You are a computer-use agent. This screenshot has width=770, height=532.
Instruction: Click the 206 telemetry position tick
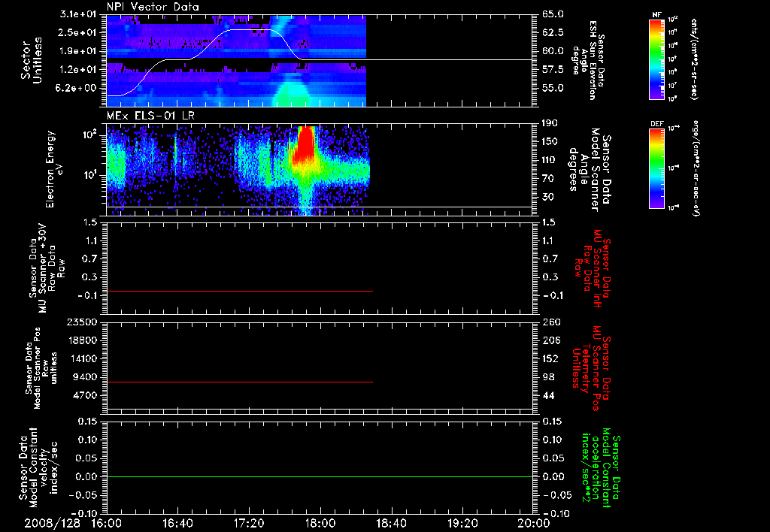click(x=550, y=340)
